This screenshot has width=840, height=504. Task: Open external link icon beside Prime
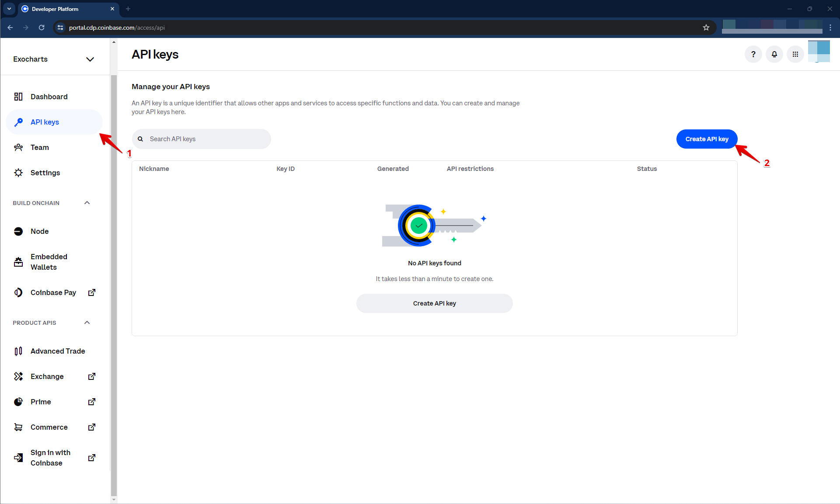click(92, 402)
